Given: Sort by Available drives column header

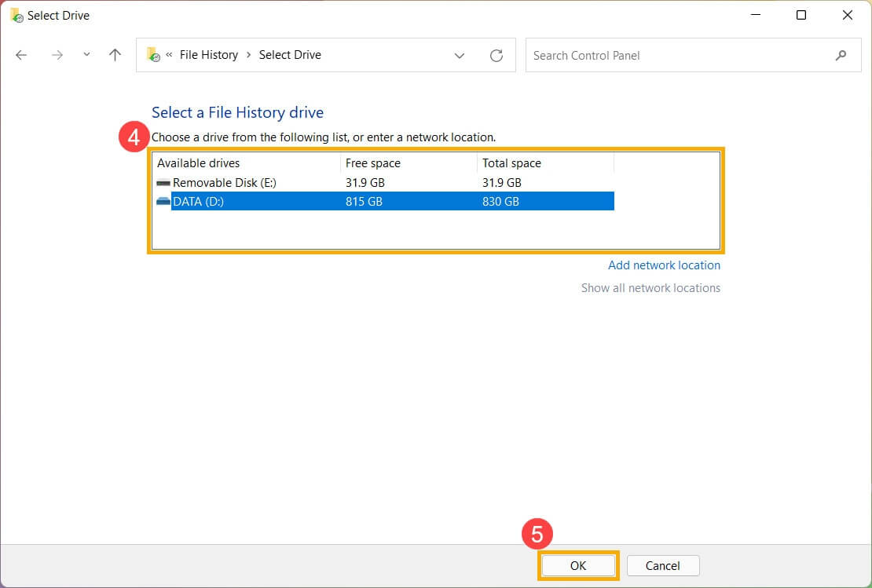Looking at the screenshot, I should (199, 163).
